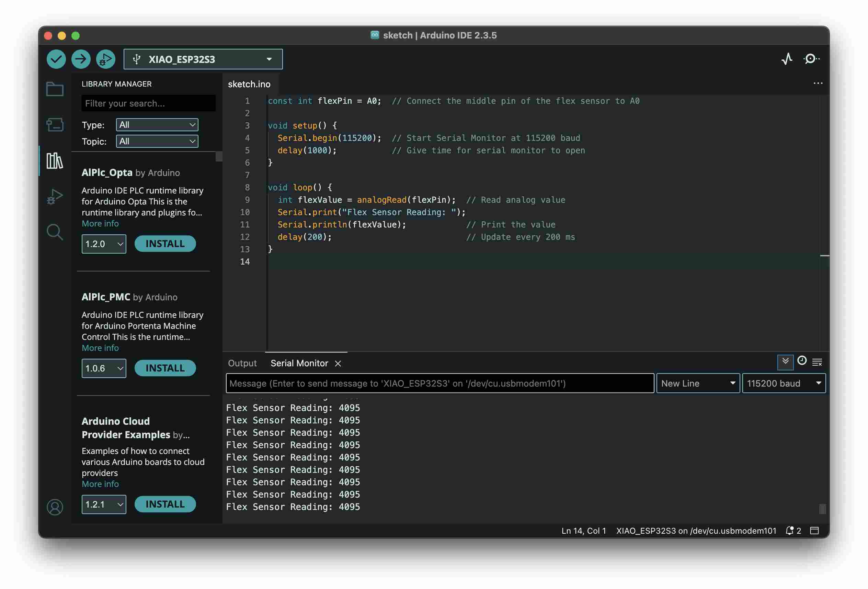
Task: Toggle Serial Monitor autoscroll
Action: (x=785, y=362)
